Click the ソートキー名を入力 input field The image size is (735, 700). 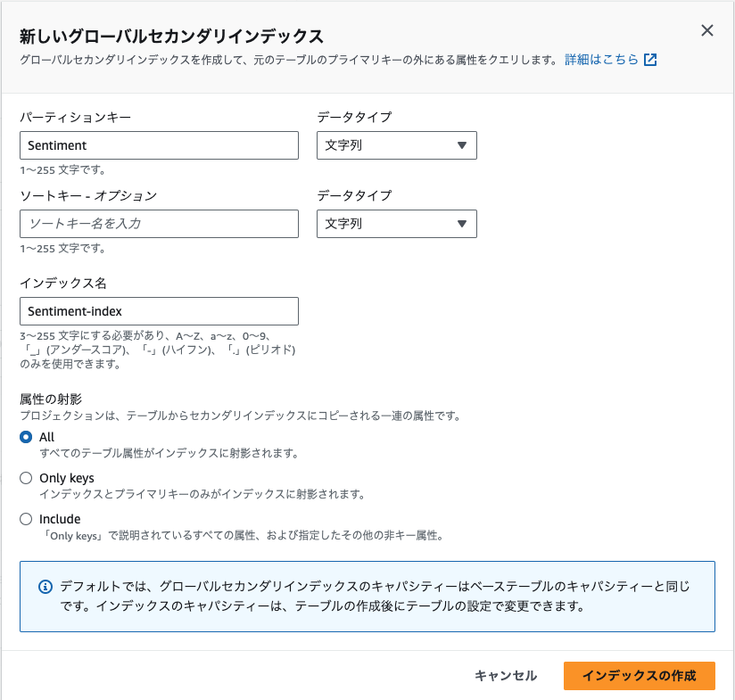159,223
